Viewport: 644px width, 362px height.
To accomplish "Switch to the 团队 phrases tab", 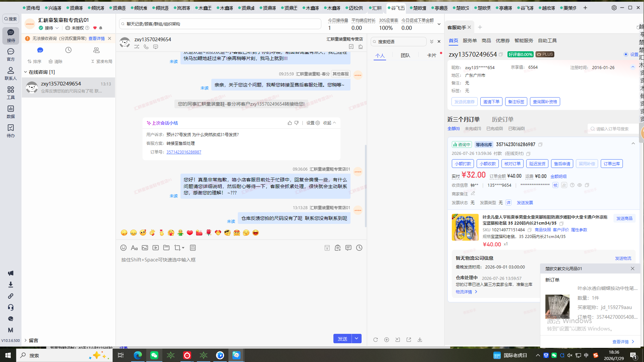I will [x=405, y=55].
